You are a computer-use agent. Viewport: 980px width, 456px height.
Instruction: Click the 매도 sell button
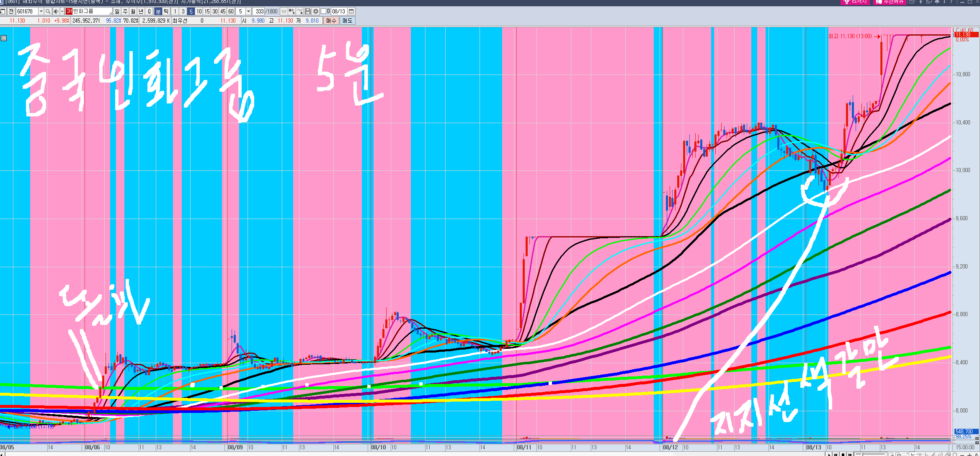point(347,21)
